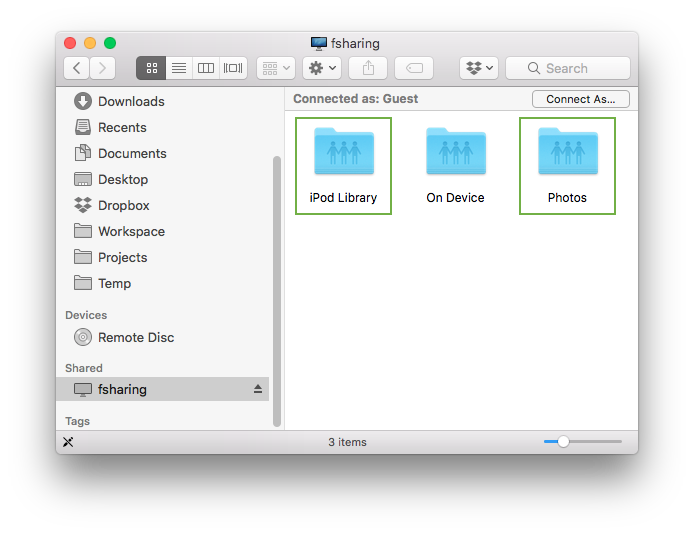The image size is (694, 534).
Task: Click the Share toolbar button
Action: pyautogui.click(x=368, y=68)
